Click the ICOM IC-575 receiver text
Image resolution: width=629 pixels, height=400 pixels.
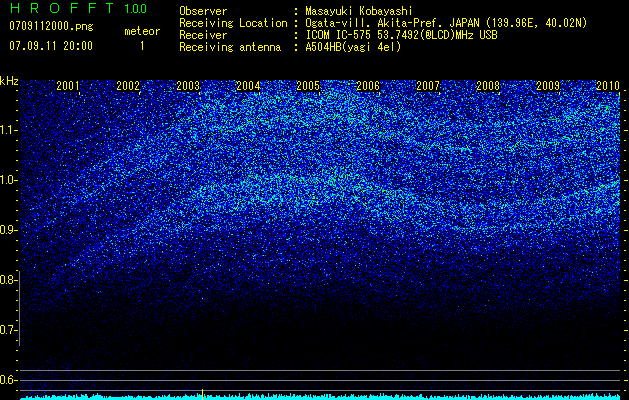coord(401,35)
